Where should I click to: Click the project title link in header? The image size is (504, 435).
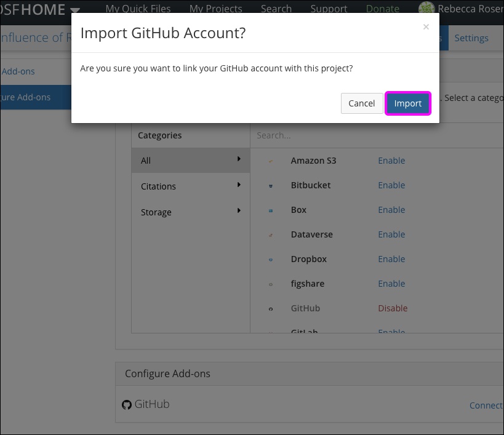click(36, 38)
